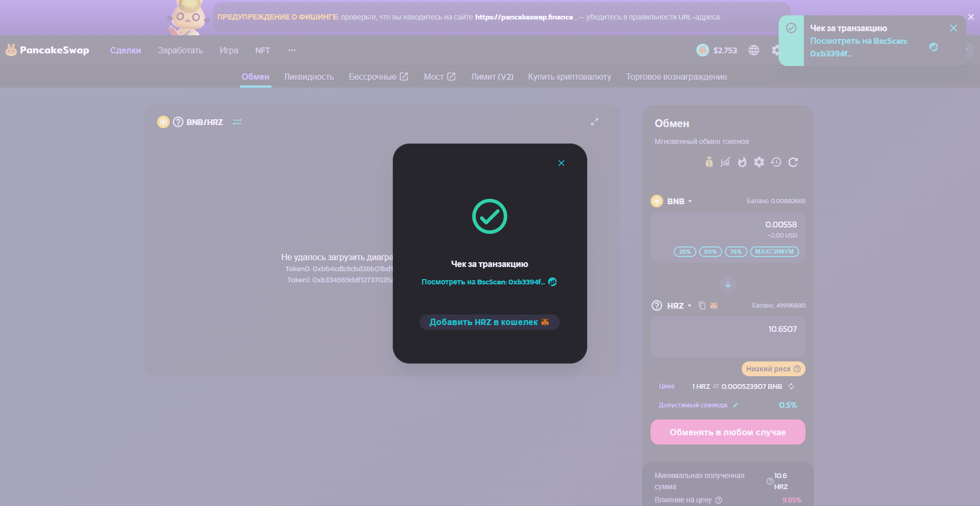980x506 pixels.
Task: Open the Бессрочные external tab
Action: tap(379, 77)
